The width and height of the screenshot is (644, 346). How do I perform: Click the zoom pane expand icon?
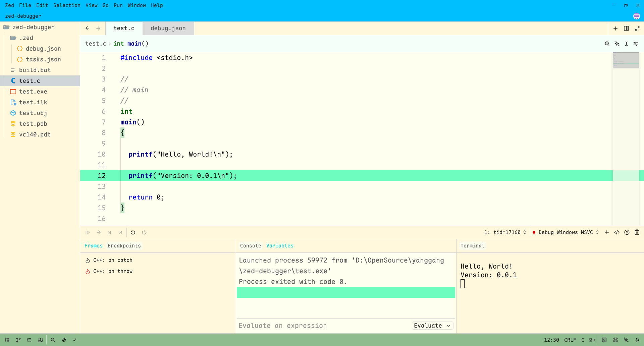pos(637,28)
